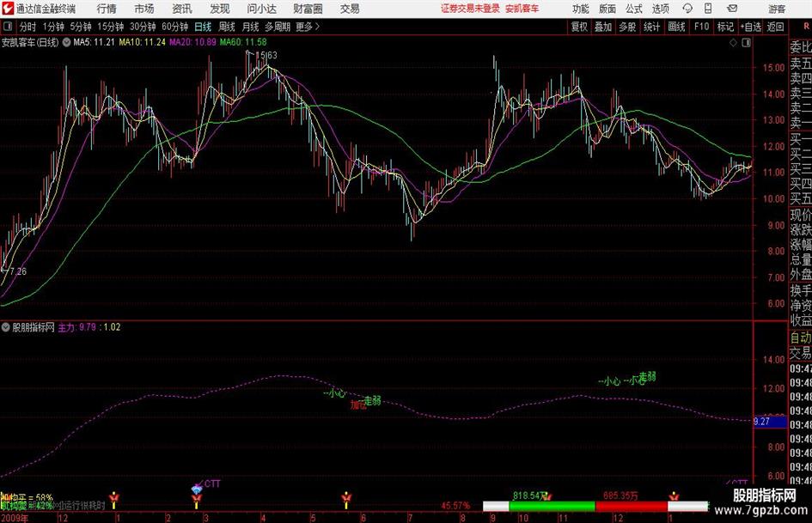Click the 返回 back button
The image size is (812, 523).
(x=775, y=27)
